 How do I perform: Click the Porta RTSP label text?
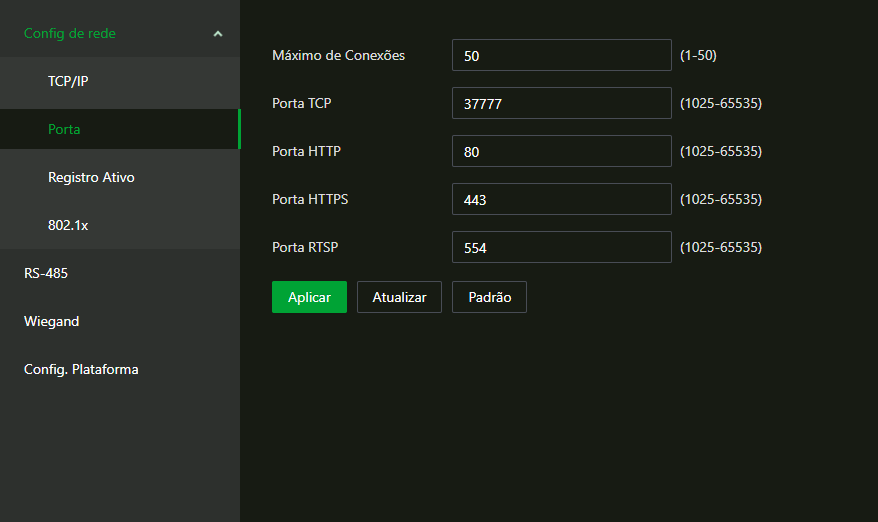click(305, 247)
